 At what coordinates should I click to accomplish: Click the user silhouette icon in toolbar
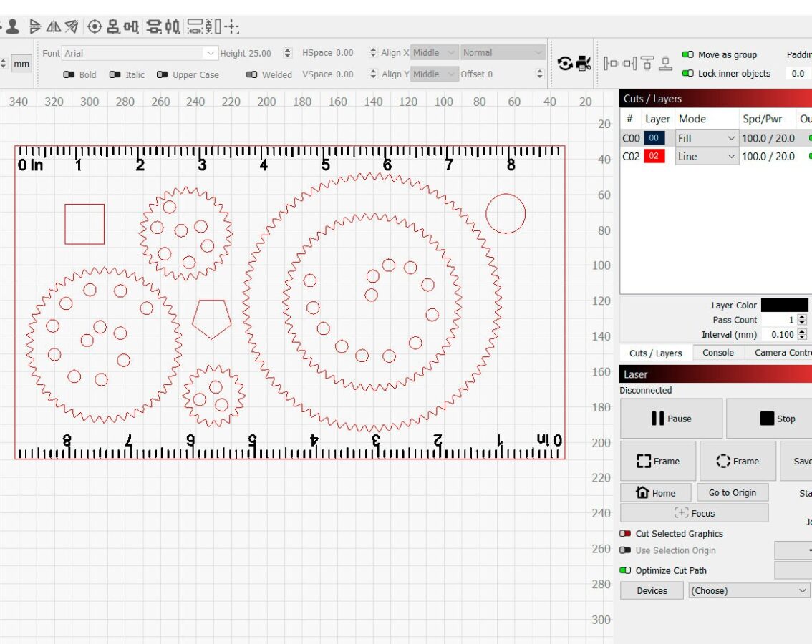click(13, 27)
